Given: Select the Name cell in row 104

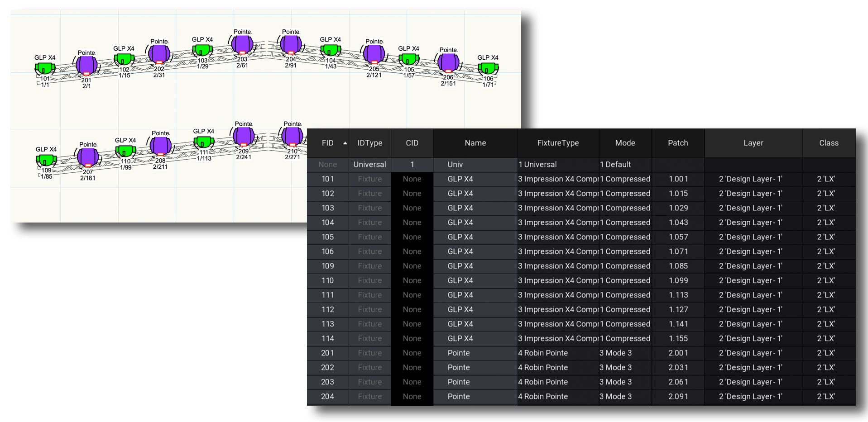Looking at the screenshot, I should coord(475,223).
